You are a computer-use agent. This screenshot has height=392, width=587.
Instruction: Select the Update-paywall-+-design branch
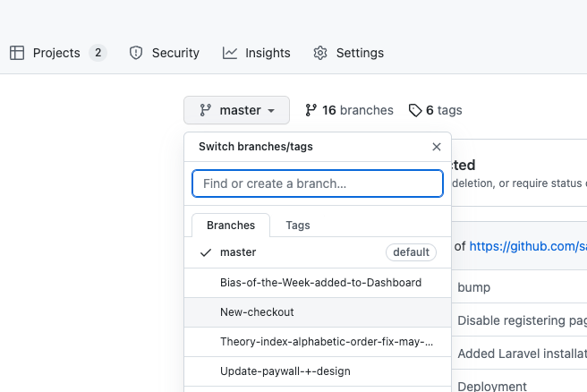click(318, 371)
